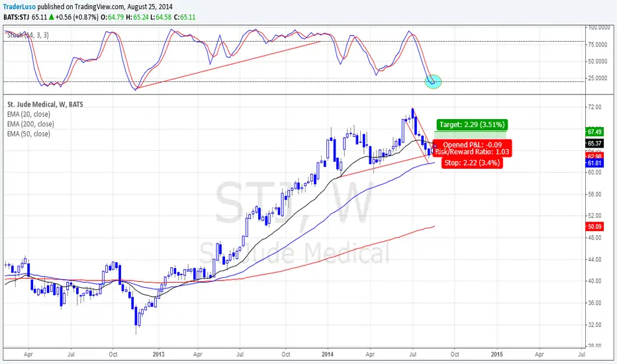This screenshot has height=364, width=617.
Task: Click the 65.37 black price tag
Action: click(x=594, y=143)
